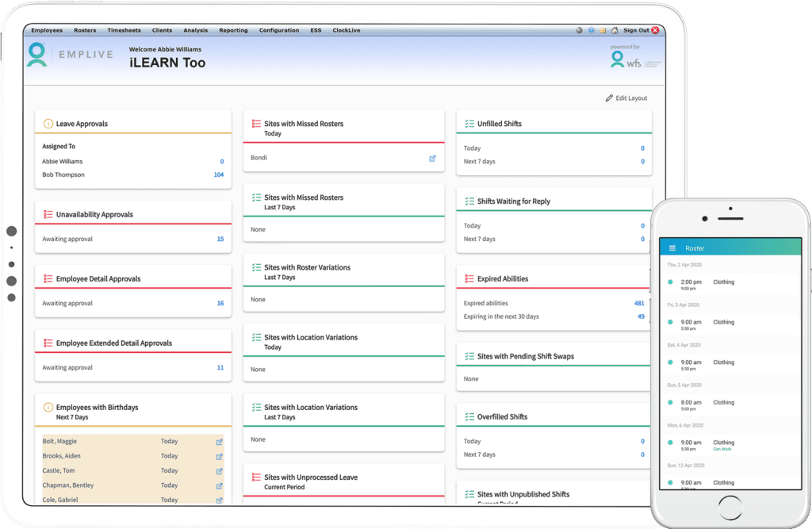Click Shifts Waiting for Reply icon
The image size is (812, 529).
point(469,201)
